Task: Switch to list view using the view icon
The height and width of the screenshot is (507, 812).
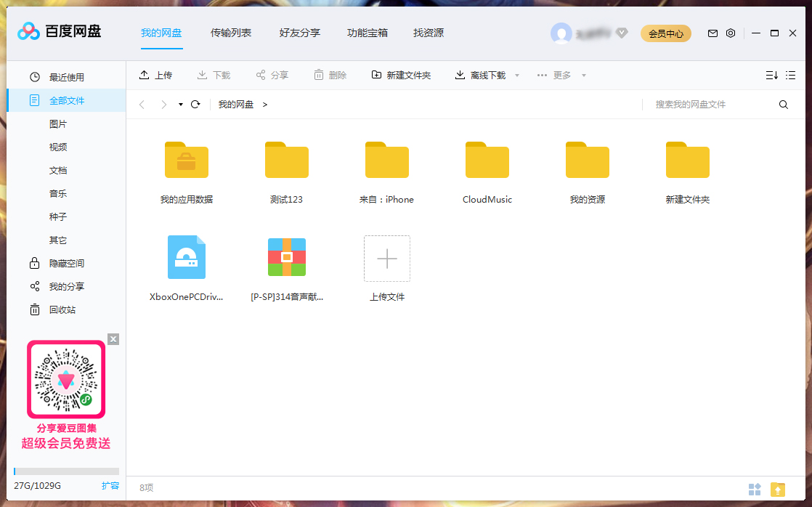Action: (791, 75)
